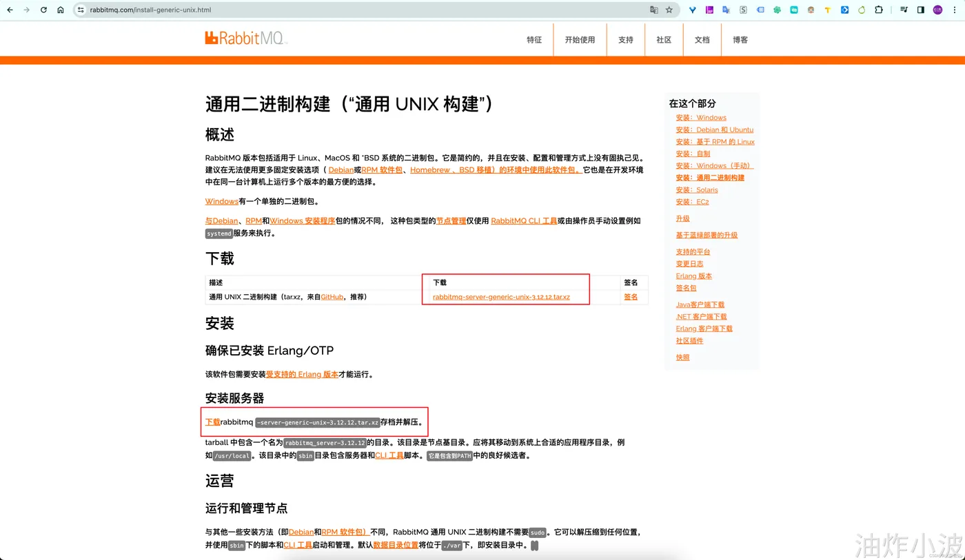Open sidebar link 快照

[x=682, y=357]
